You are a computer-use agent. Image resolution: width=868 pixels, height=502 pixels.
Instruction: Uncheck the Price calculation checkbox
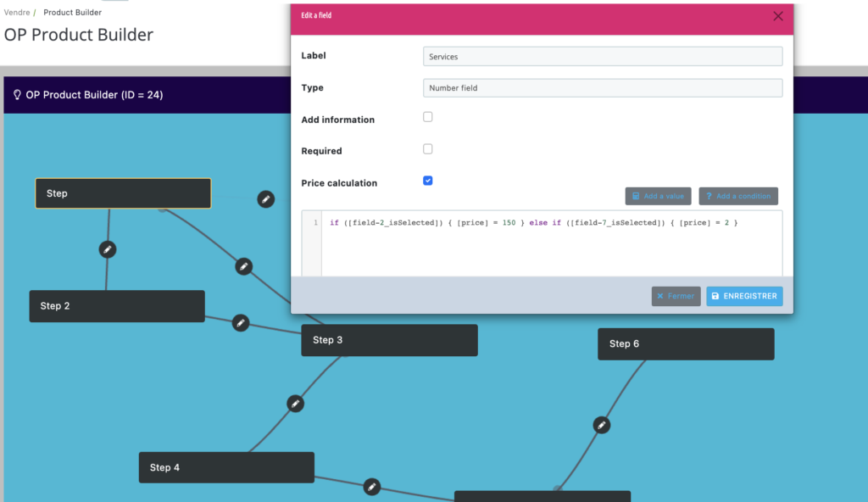tap(427, 181)
